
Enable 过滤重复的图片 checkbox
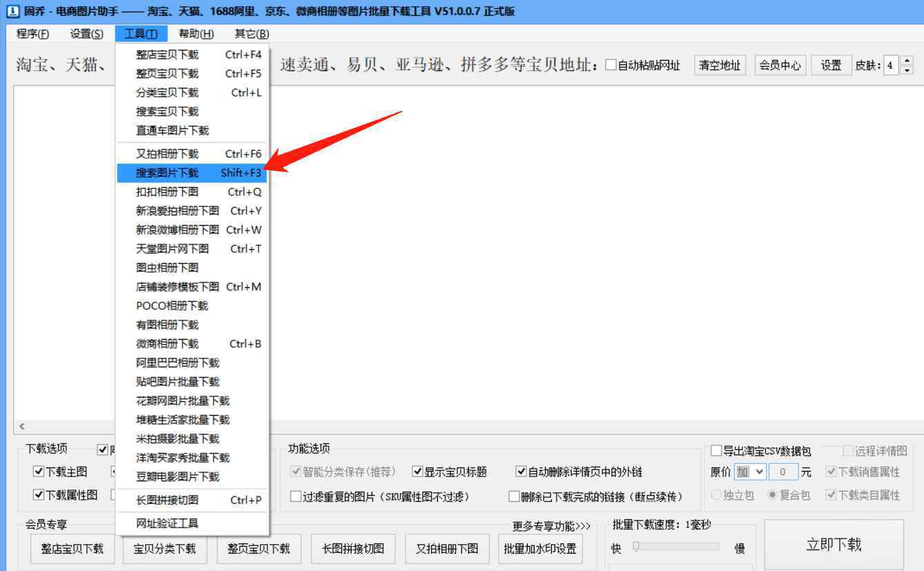[x=296, y=496]
